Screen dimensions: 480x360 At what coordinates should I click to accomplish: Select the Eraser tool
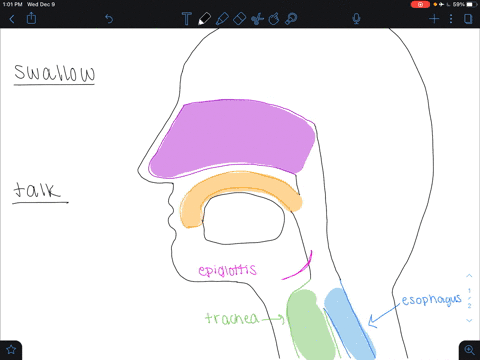pyautogui.click(x=239, y=19)
